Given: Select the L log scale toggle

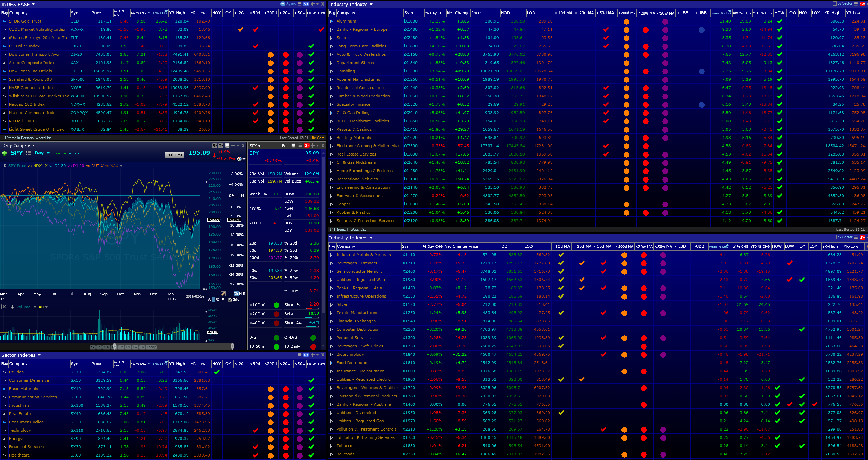Looking at the screenshot, I should (213, 300).
